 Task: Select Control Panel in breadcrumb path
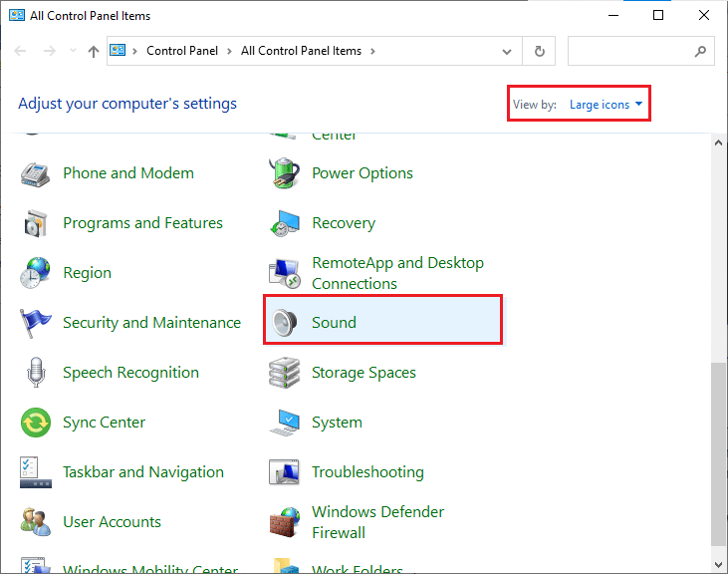(182, 51)
